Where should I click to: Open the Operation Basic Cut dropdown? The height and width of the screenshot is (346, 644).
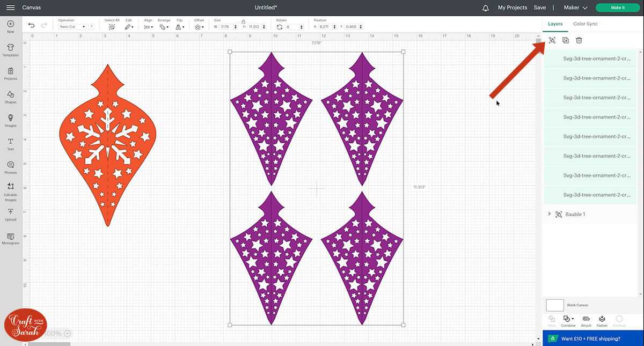point(72,27)
